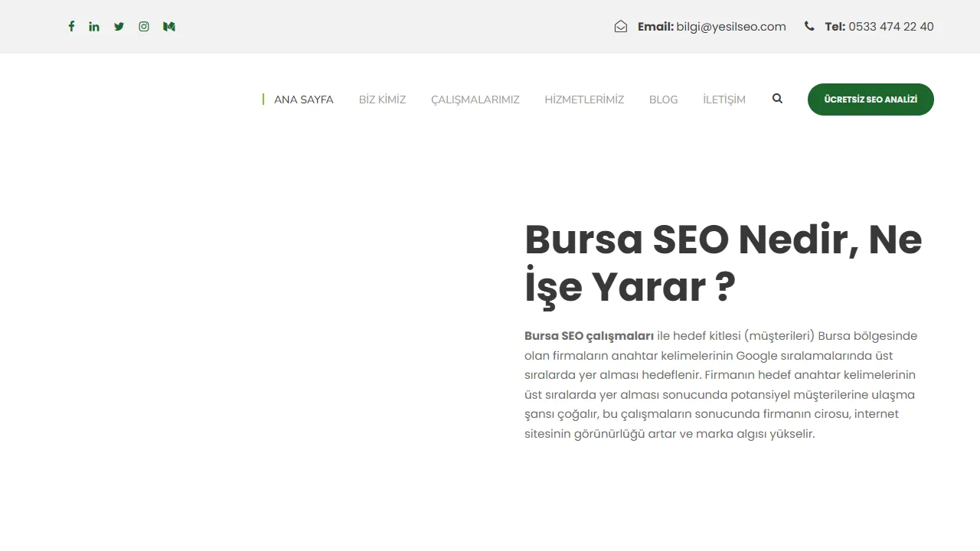Image resolution: width=980 pixels, height=551 pixels.
Task: Open the HİZMETLERİMİZ navigation entry
Action: (x=584, y=99)
